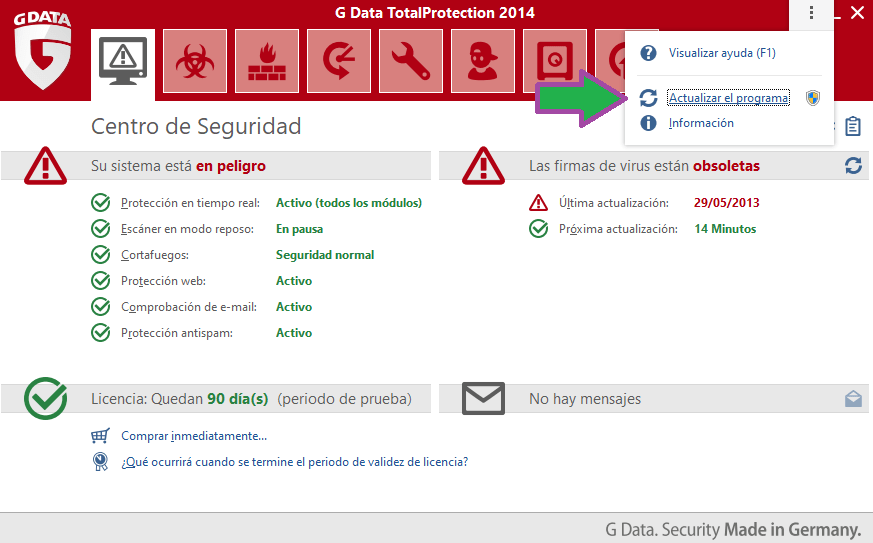This screenshot has width=873, height=543.
Task: Click Última actualización warning icon
Action: point(538,203)
